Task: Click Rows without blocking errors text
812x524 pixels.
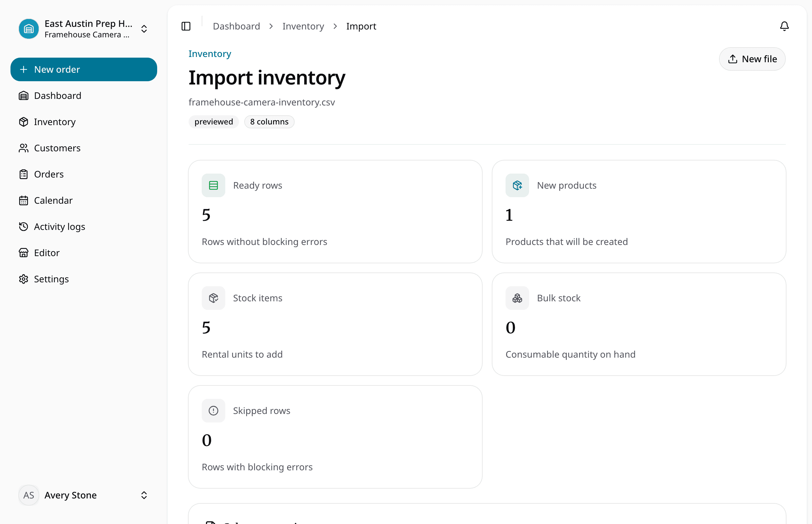Action: click(x=264, y=242)
